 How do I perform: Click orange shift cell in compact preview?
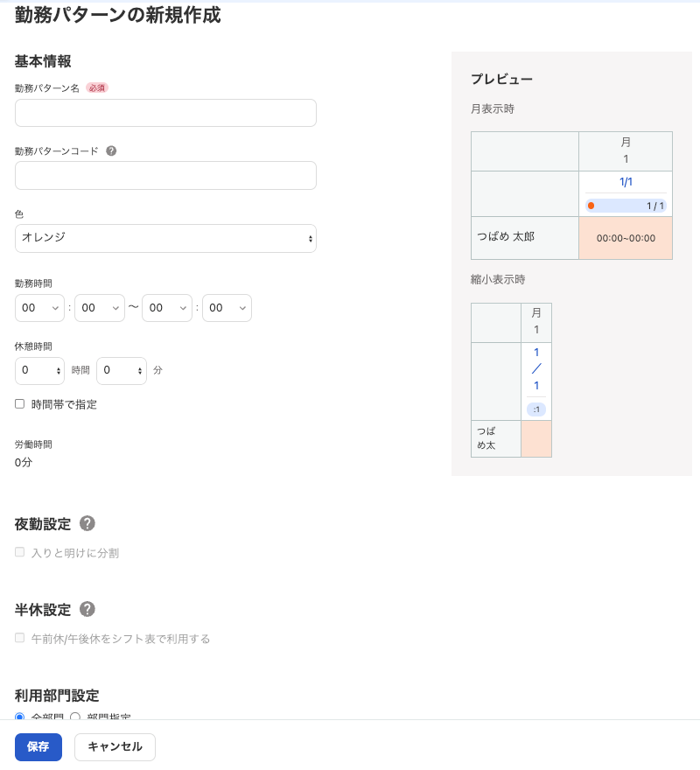(x=536, y=439)
